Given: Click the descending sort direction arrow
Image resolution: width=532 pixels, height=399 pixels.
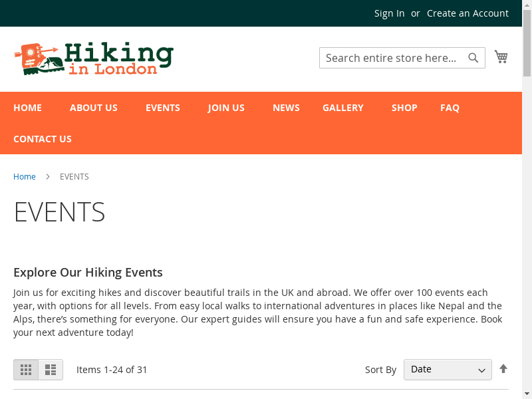Looking at the screenshot, I should pyautogui.click(x=503, y=369).
